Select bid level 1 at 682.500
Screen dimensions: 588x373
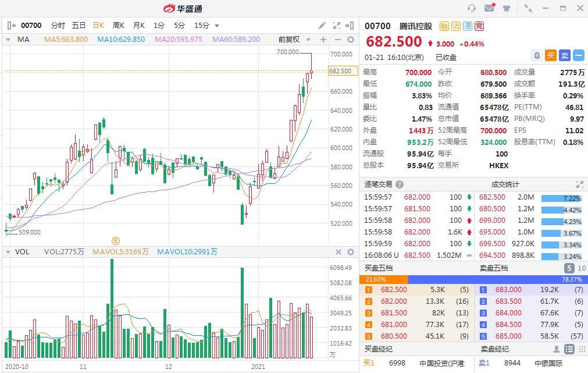(416, 290)
